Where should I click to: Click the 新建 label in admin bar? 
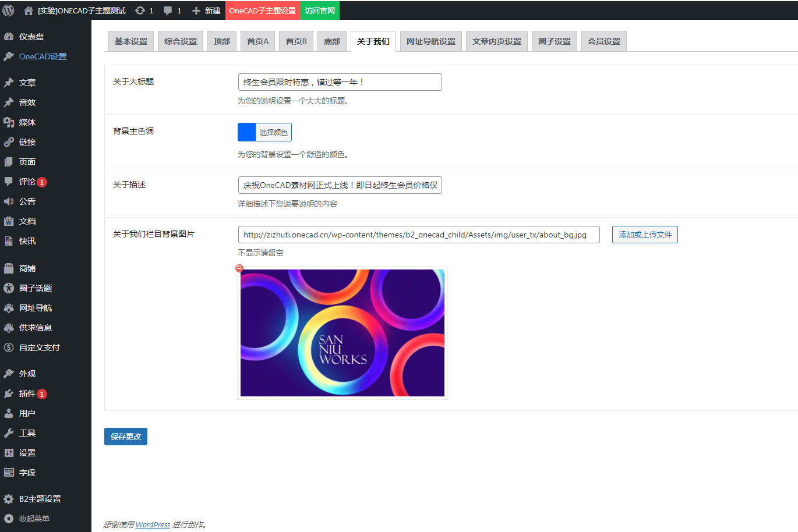[x=213, y=10]
